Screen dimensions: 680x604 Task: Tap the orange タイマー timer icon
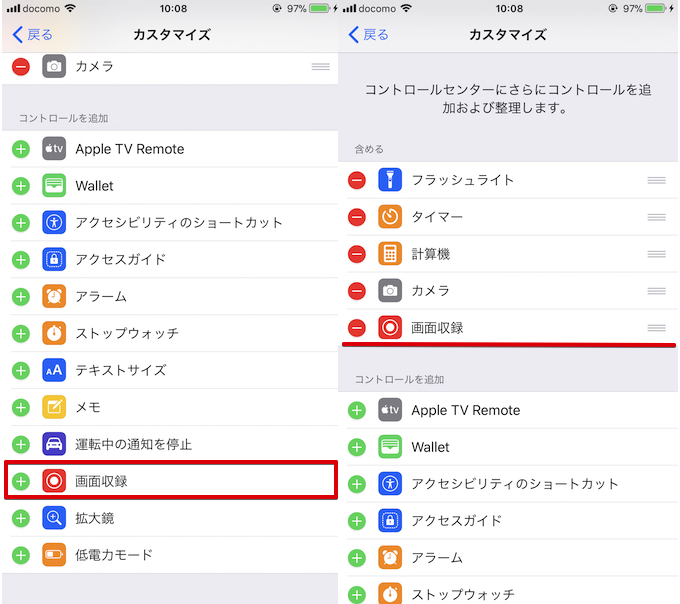pyautogui.click(x=390, y=217)
